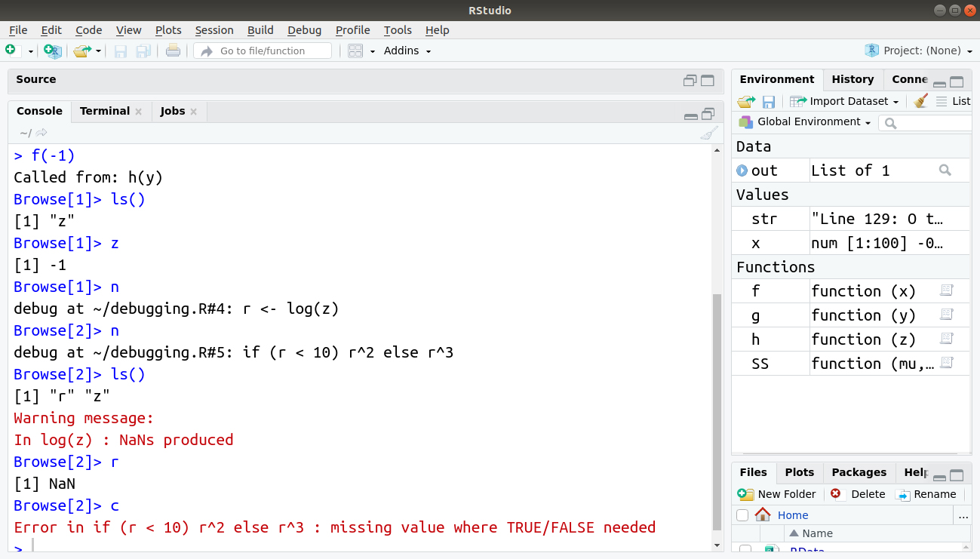Screen dimensions: 980x559
Task: Click the Save workspace icon in Environment
Action: point(769,101)
